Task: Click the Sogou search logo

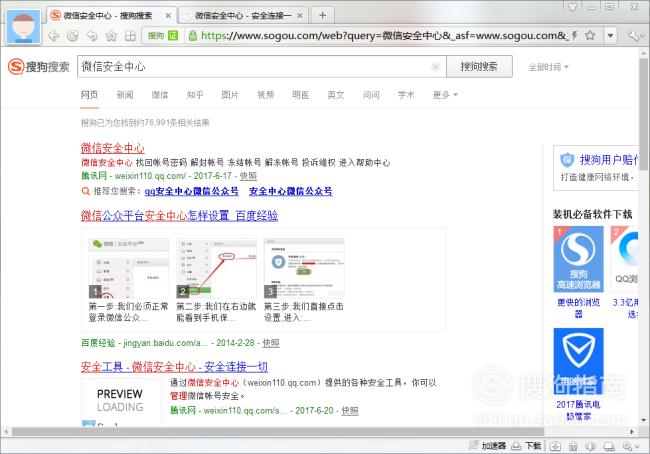Action: point(39,66)
